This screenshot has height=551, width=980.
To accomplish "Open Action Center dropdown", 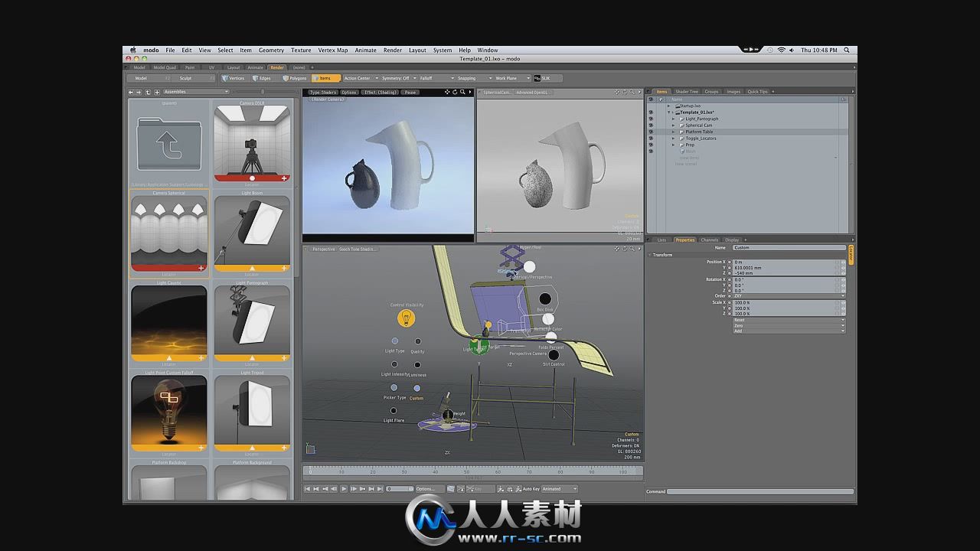I will 361,78.
